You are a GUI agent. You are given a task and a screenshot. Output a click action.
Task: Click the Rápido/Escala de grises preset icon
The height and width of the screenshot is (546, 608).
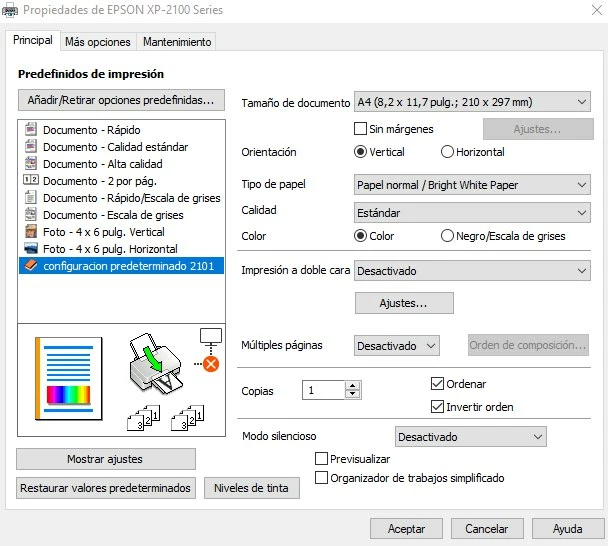pos(31,197)
